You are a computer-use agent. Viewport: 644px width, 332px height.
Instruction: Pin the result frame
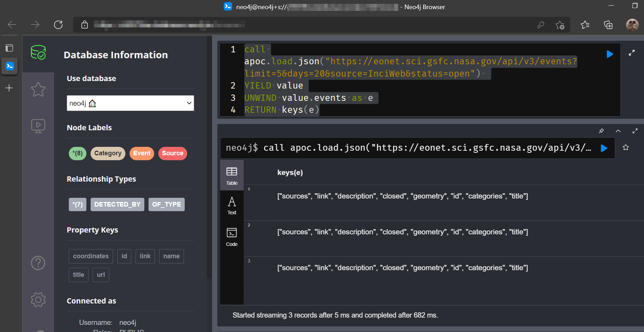(x=601, y=131)
